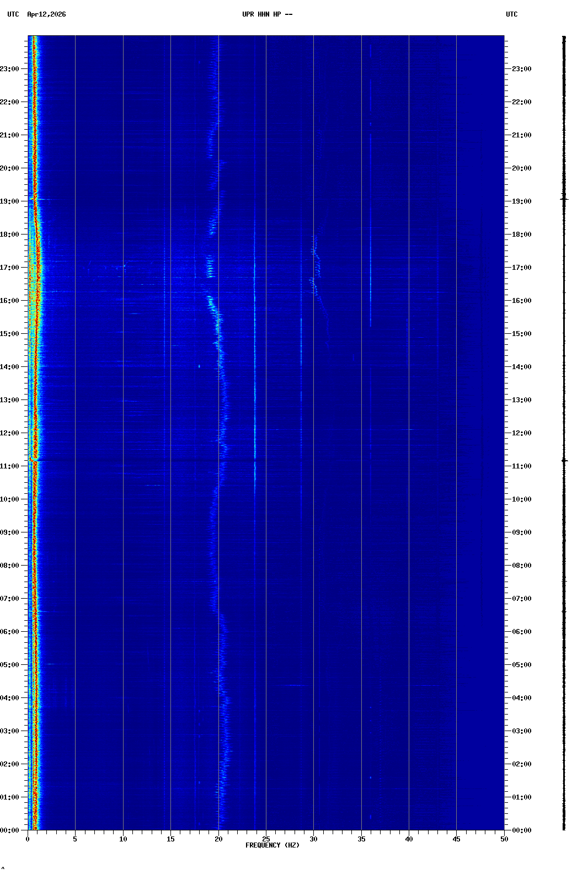
Task: Click the 20 Hz frequency tick label
Action: [x=218, y=839]
